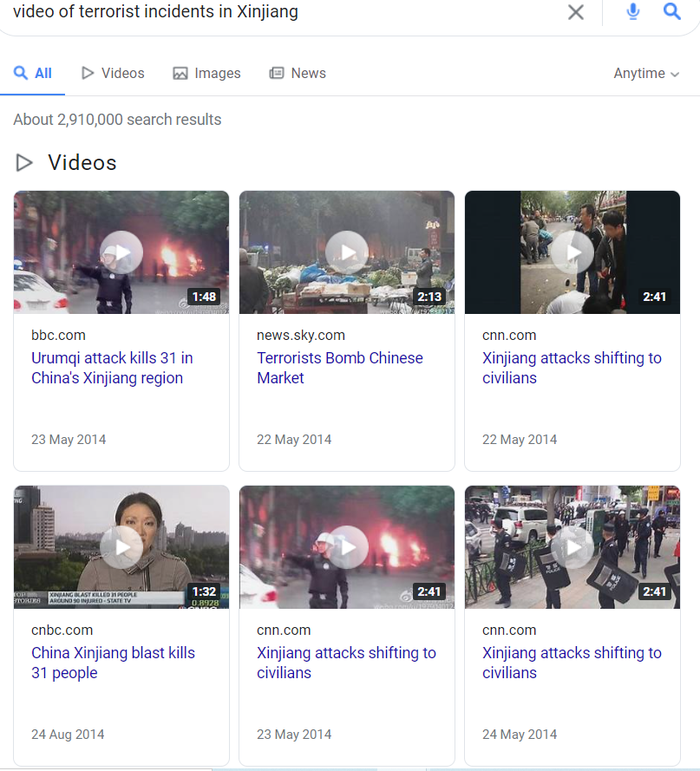Start voice search with the microphone icon
Viewport: 700px width, 771px height.
tap(633, 11)
